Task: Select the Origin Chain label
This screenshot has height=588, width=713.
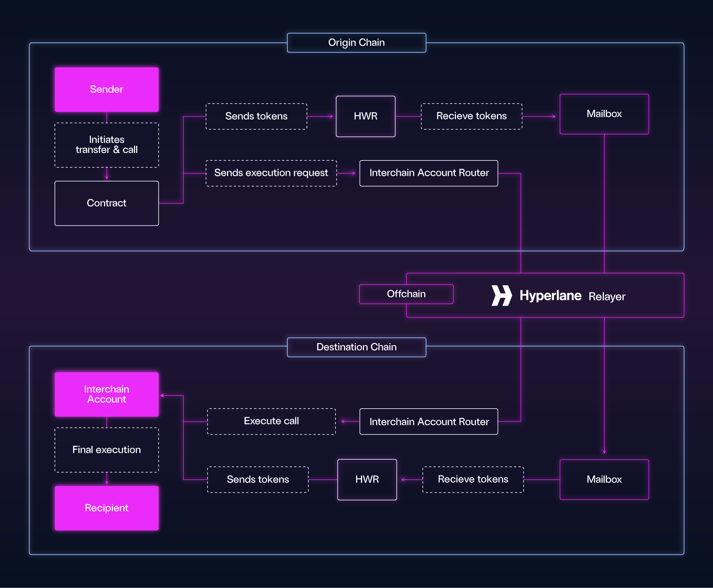Action: pos(356,43)
